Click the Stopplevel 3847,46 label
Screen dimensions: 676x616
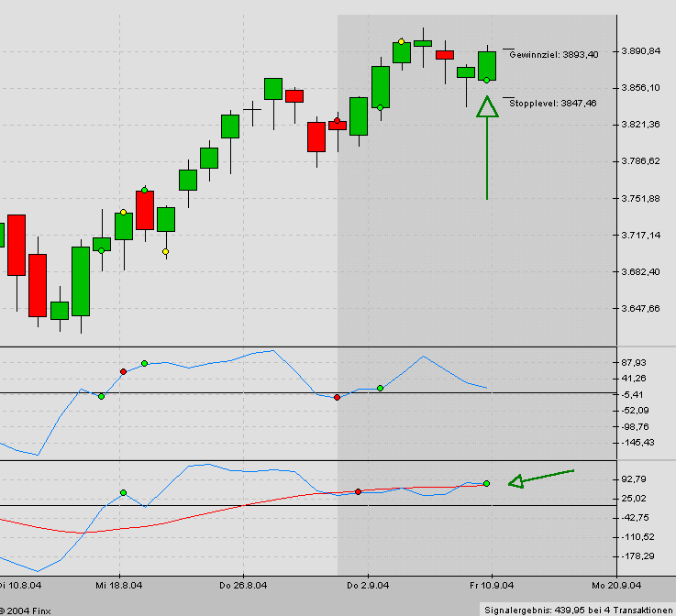[x=552, y=104]
